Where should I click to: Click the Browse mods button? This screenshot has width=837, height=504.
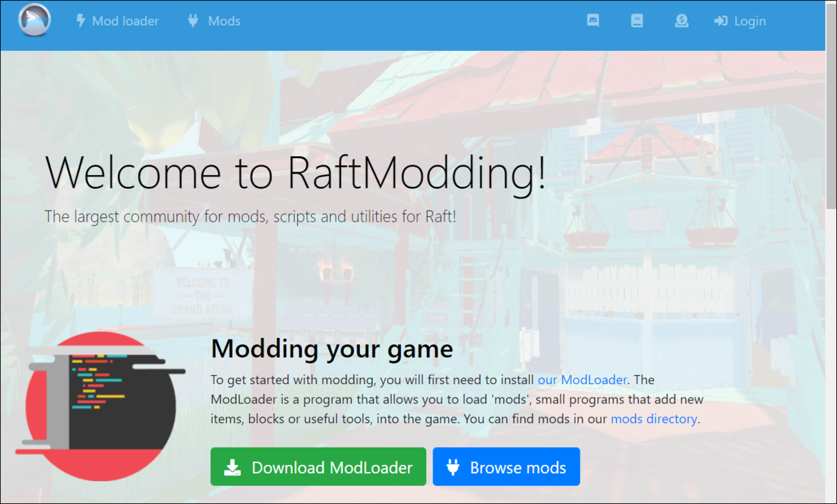point(506,466)
